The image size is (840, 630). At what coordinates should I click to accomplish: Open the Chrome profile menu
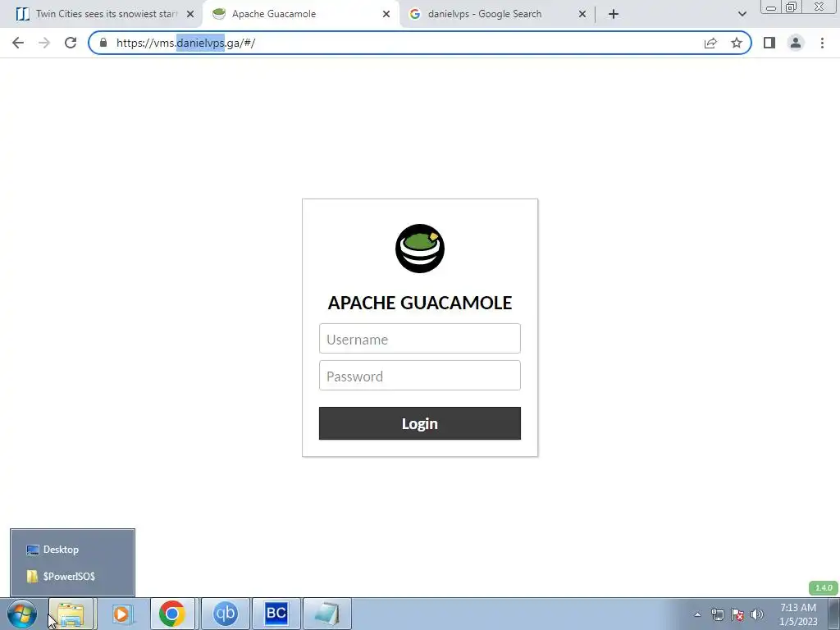point(796,43)
